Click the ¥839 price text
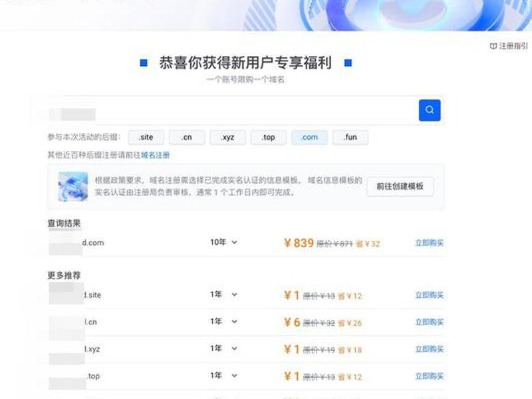The width and height of the screenshot is (532, 399). tap(299, 243)
